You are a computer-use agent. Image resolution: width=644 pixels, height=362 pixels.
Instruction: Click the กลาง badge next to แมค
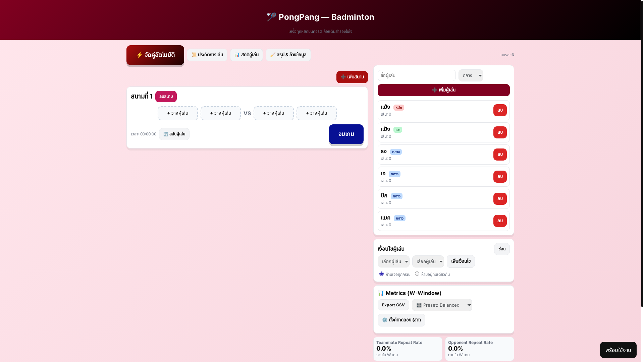[399, 218]
